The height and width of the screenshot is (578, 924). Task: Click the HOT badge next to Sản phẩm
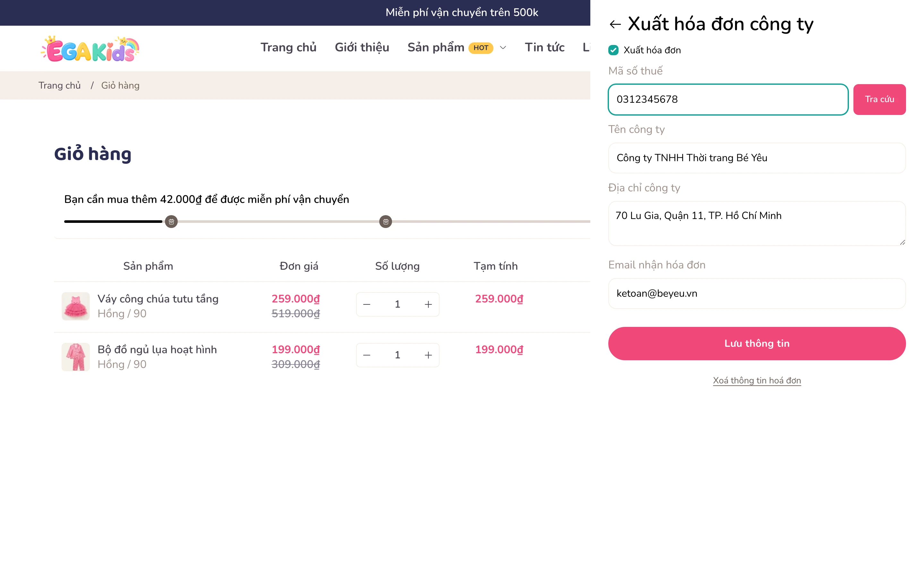[481, 48]
